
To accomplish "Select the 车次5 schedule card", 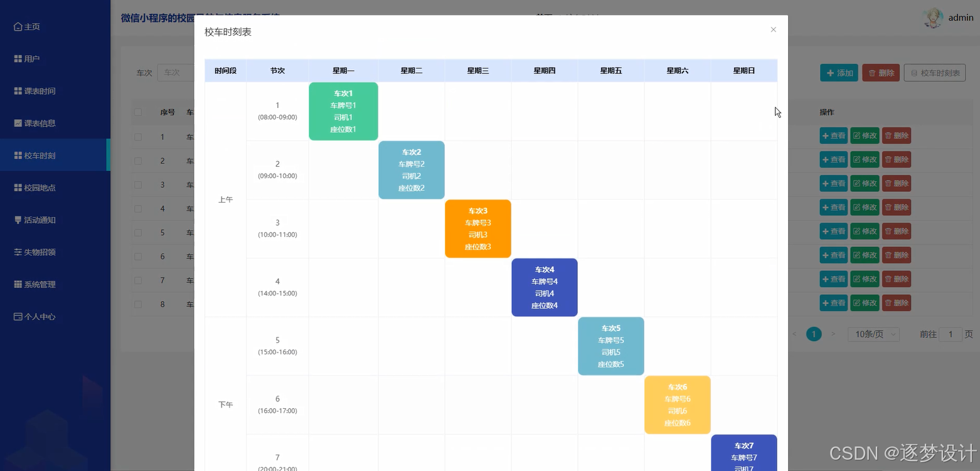I will click(x=611, y=346).
